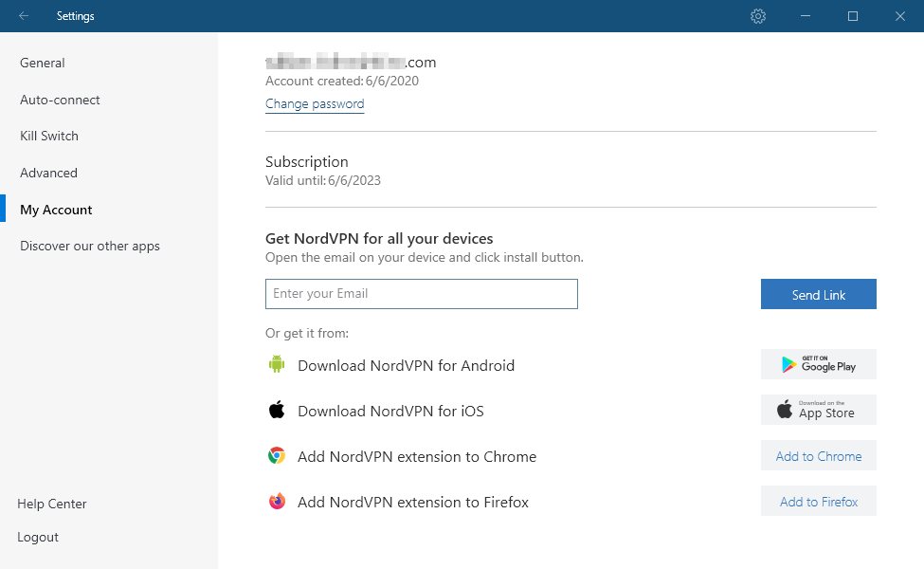Maximize the Settings window

point(853,16)
